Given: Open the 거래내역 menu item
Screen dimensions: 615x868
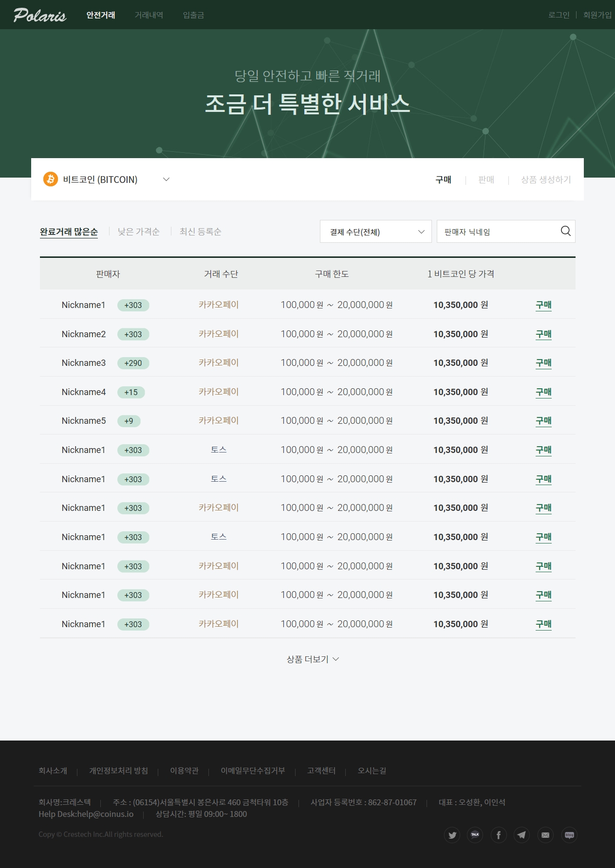Looking at the screenshot, I should [x=149, y=15].
